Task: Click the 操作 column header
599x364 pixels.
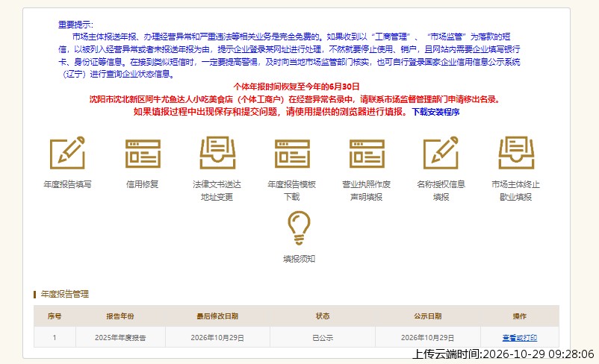Action: point(520,316)
